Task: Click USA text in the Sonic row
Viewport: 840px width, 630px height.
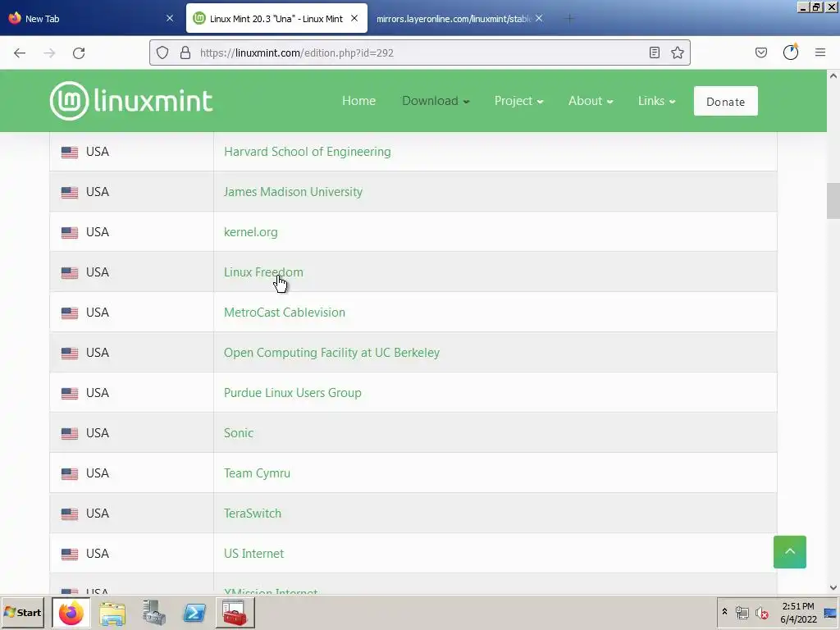Action: (98, 433)
